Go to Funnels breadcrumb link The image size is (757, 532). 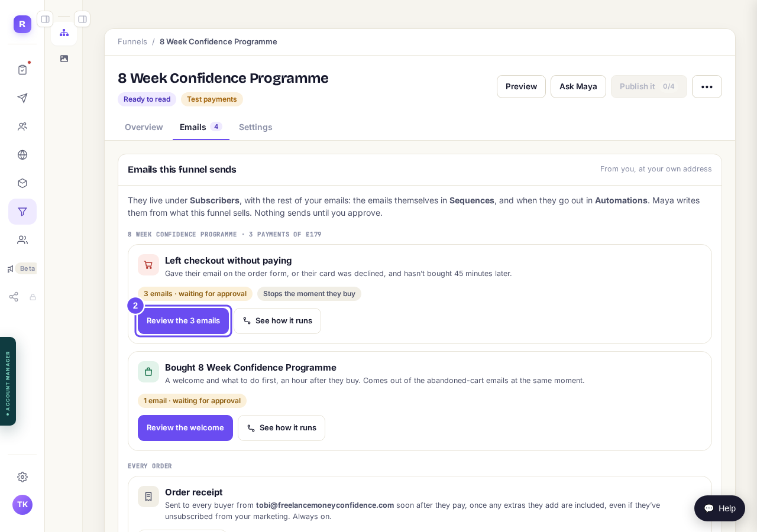tap(132, 41)
